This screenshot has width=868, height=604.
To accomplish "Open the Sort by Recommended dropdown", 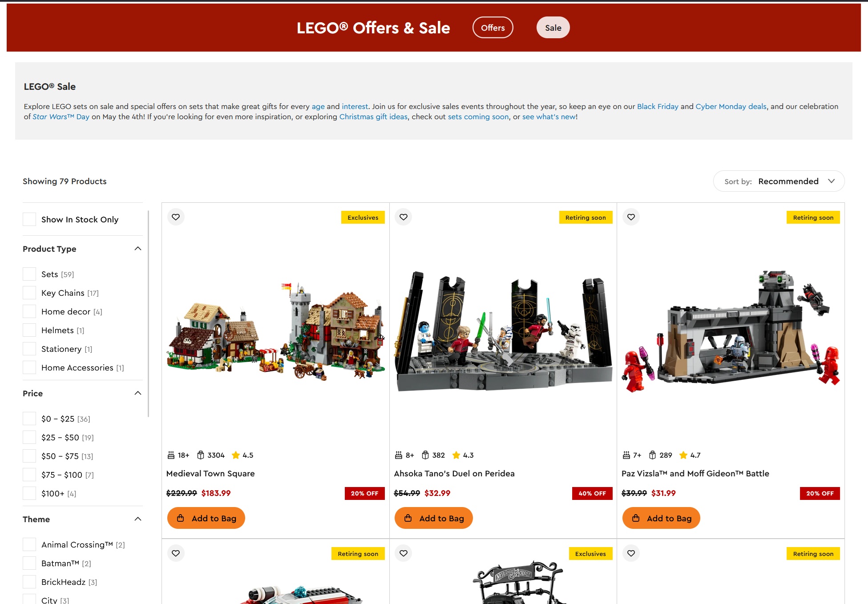I will coord(779,181).
